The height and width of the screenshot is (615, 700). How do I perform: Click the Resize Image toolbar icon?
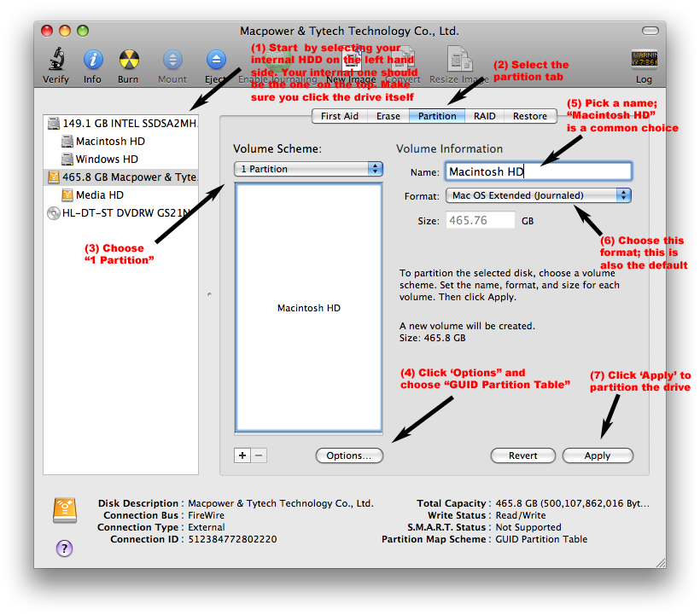[459, 60]
